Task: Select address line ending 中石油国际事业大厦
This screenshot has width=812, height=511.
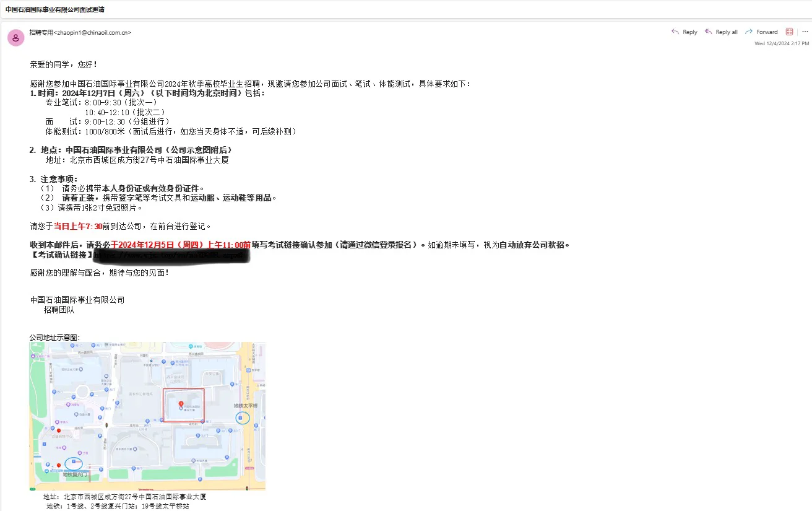Action: point(137,160)
